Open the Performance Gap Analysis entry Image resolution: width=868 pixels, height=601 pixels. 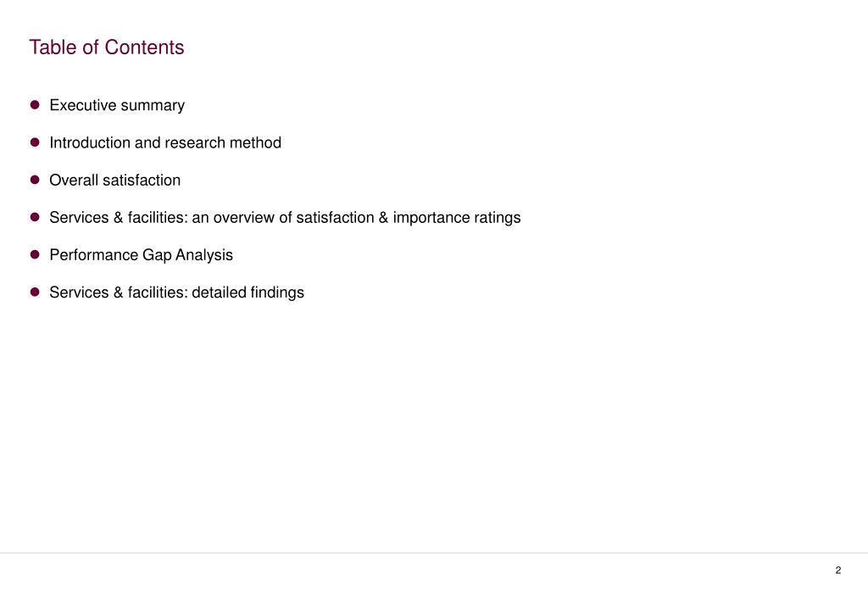[142, 255]
